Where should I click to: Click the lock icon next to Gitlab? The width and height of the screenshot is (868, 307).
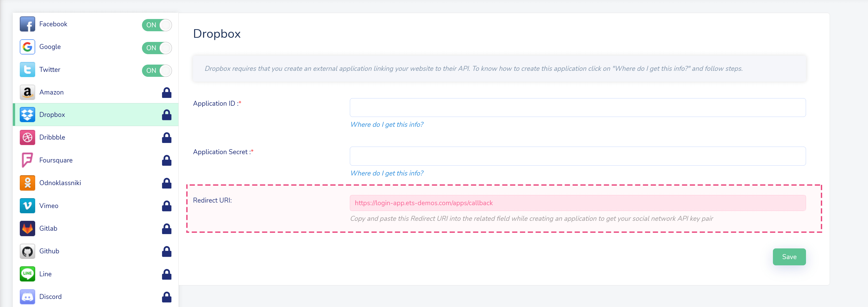click(166, 229)
